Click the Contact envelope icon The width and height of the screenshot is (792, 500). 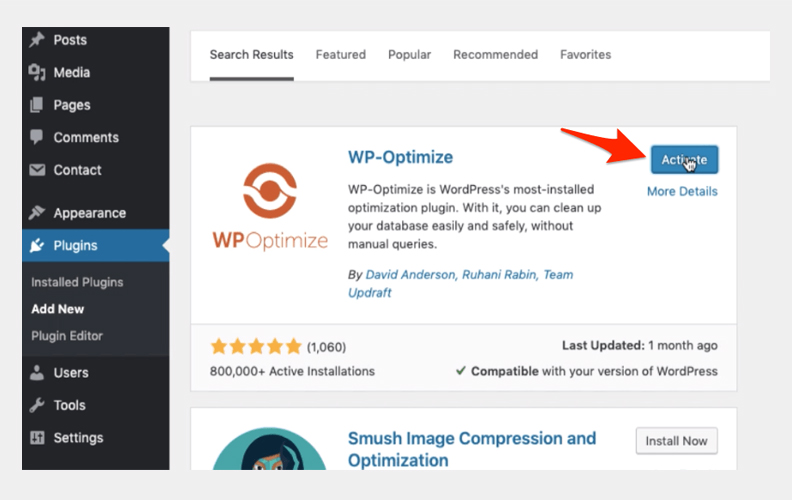pyautogui.click(x=37, y=170)
